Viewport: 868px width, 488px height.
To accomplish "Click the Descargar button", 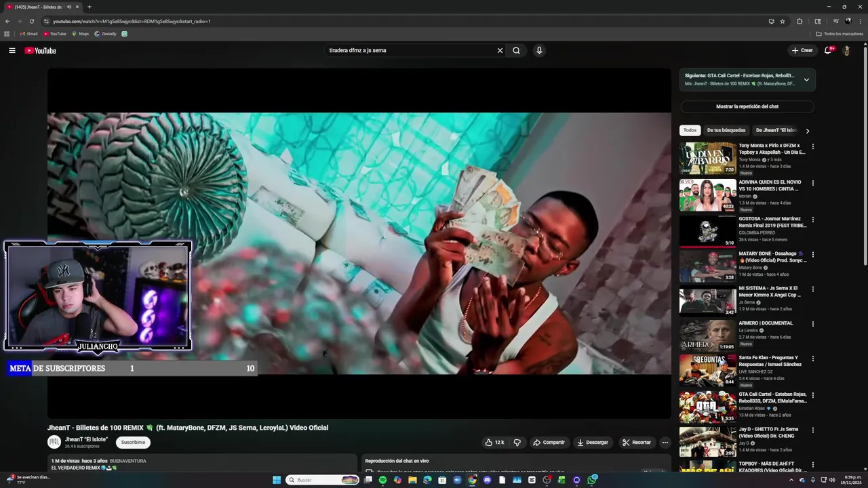I will [x=593, y=443].
